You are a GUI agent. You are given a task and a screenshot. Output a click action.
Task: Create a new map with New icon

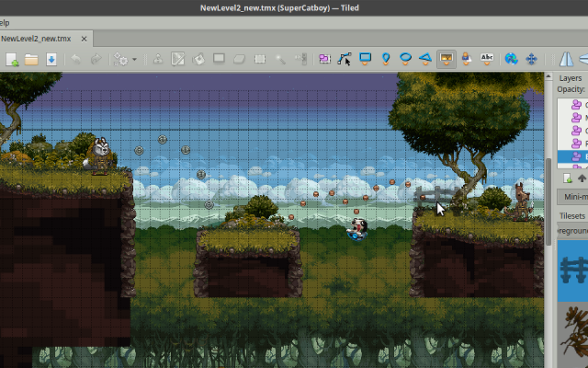pyautogui.click(x=12, y=59)
